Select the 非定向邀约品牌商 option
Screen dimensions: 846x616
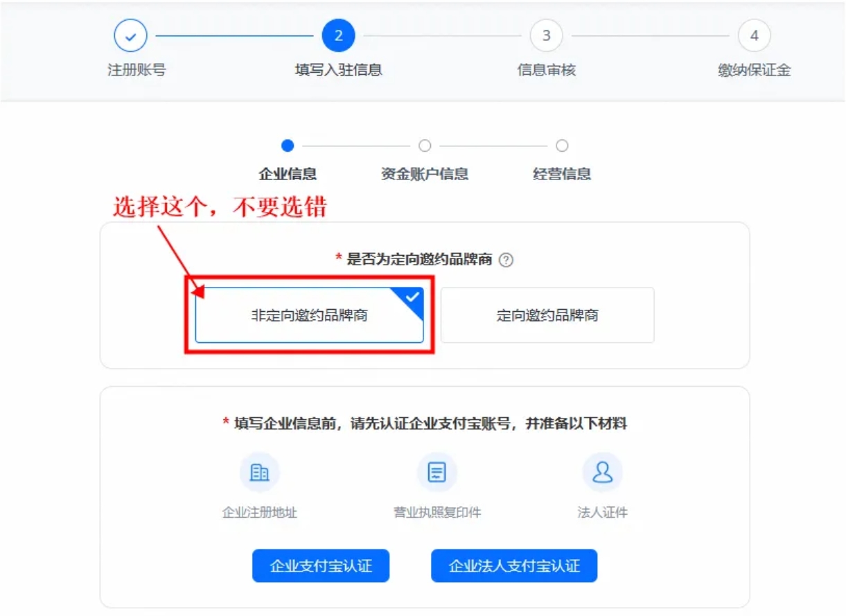pyautogui.click(x=309, y=315)
